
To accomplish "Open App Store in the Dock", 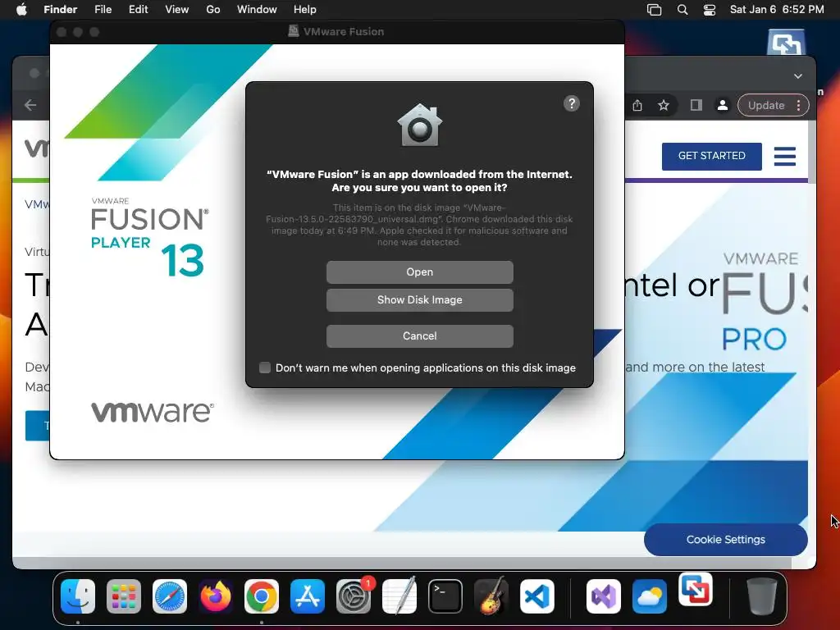I will click(x=308, y=596).
